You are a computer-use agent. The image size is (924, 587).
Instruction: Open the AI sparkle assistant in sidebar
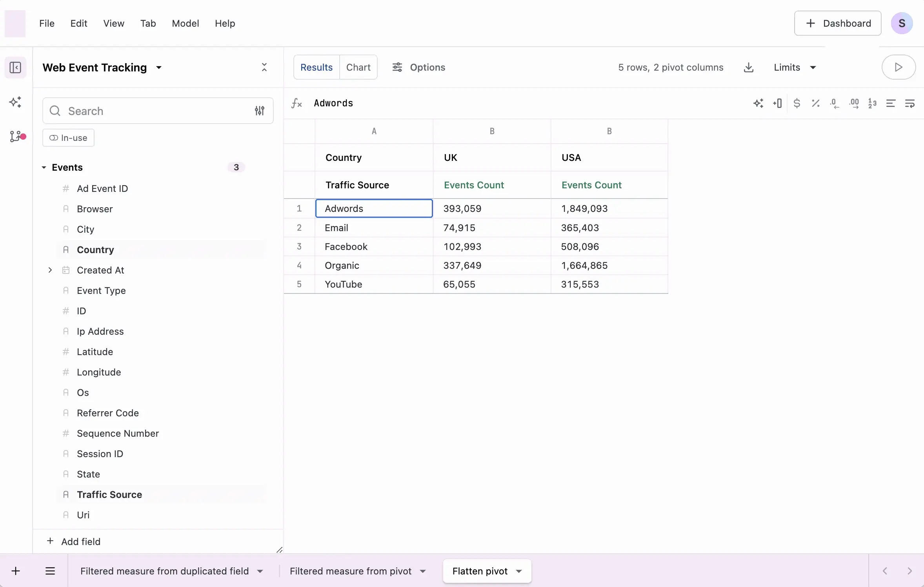click(x=15, y=102)
